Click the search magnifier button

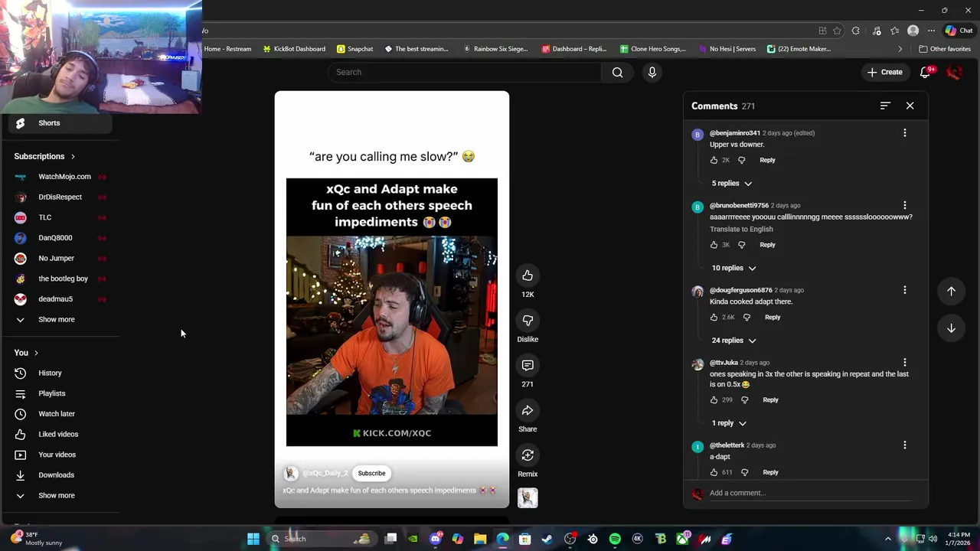coord(617,72)
